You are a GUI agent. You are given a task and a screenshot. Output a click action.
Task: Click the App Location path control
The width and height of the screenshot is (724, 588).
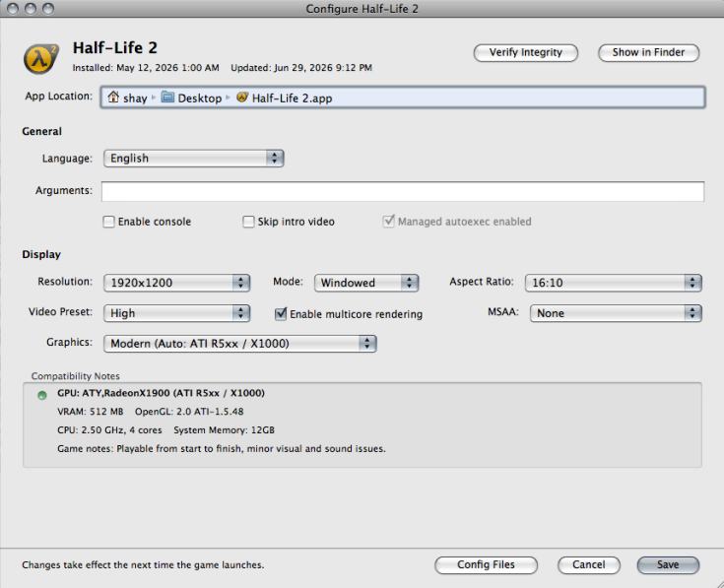pos(403,98)
